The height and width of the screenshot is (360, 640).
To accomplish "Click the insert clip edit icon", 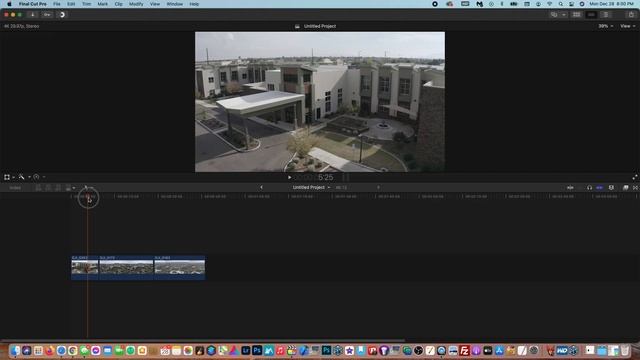I will 48,188.
